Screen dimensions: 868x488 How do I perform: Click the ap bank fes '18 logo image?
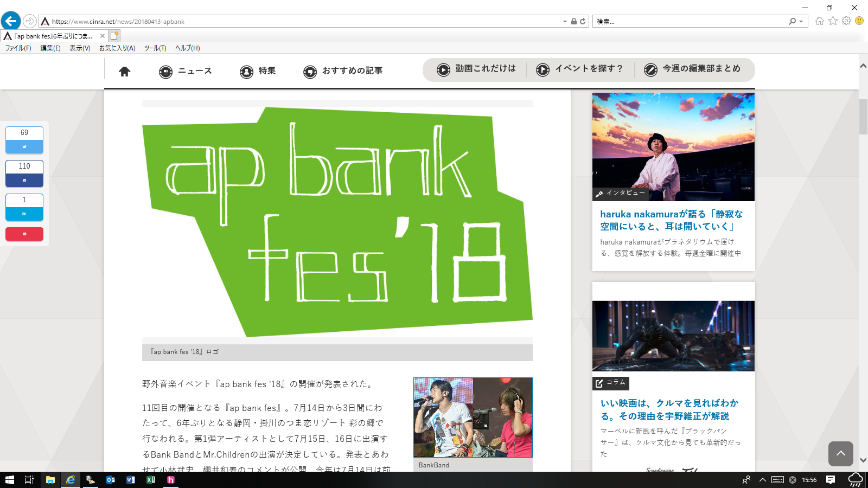337,222
